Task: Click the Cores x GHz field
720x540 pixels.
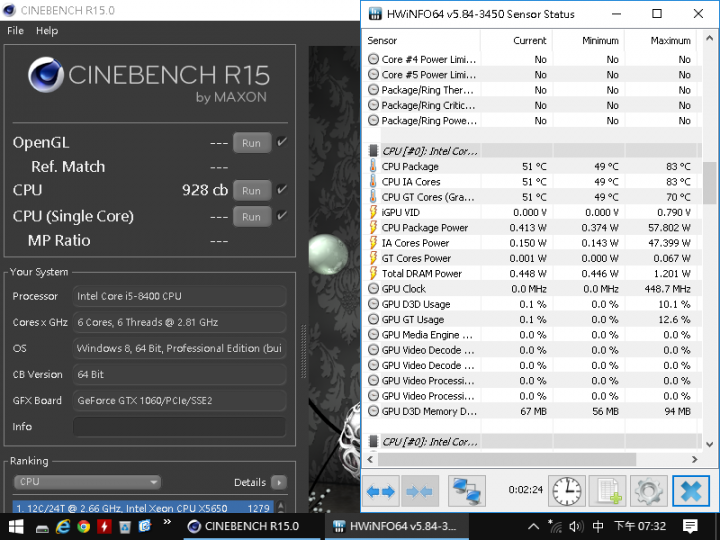Action: point(180,322)
